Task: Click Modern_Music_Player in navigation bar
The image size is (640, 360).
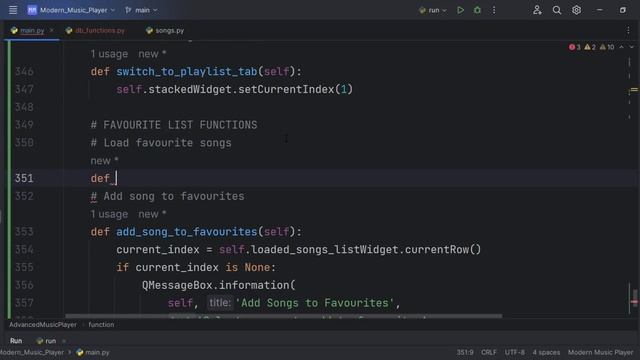Action: [x=32, y=353]
